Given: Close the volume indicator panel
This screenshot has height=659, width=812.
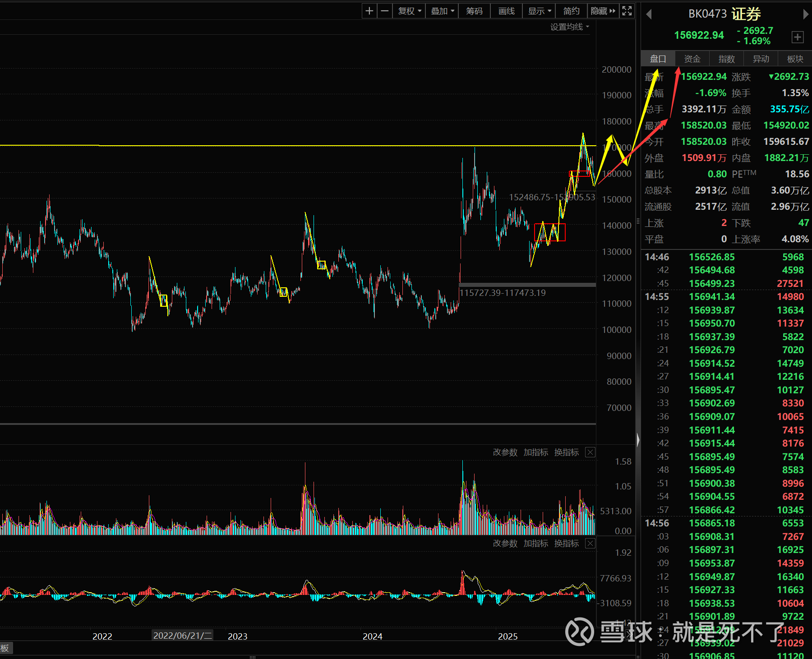Looking at the screenshot, I should [590, 452].
